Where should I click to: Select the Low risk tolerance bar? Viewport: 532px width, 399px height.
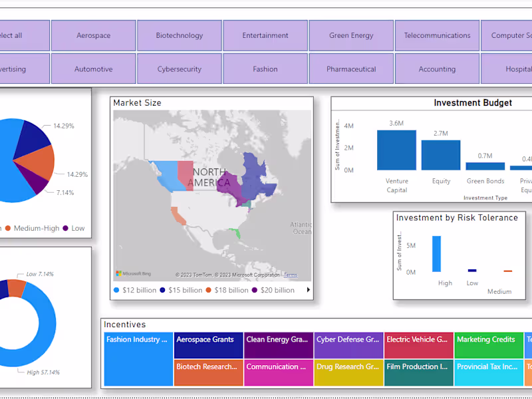click(472, 271)
